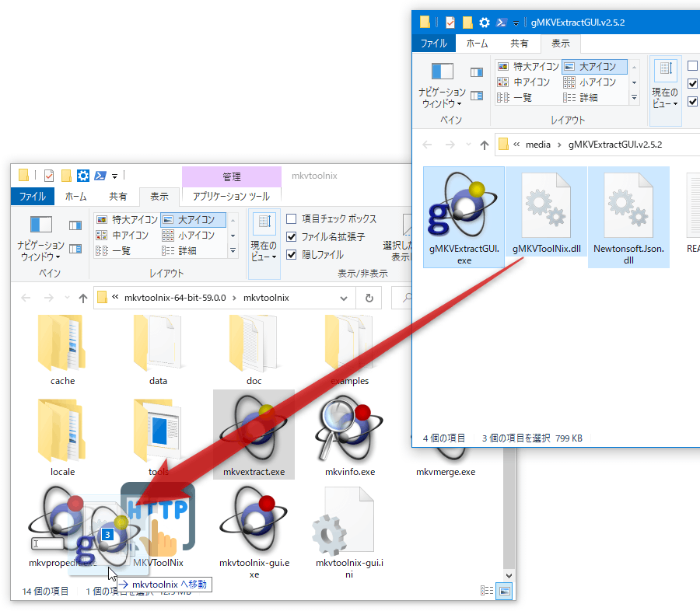Toggle 隠しファイル checkbox
700x611 pixels.
(291, 254)
